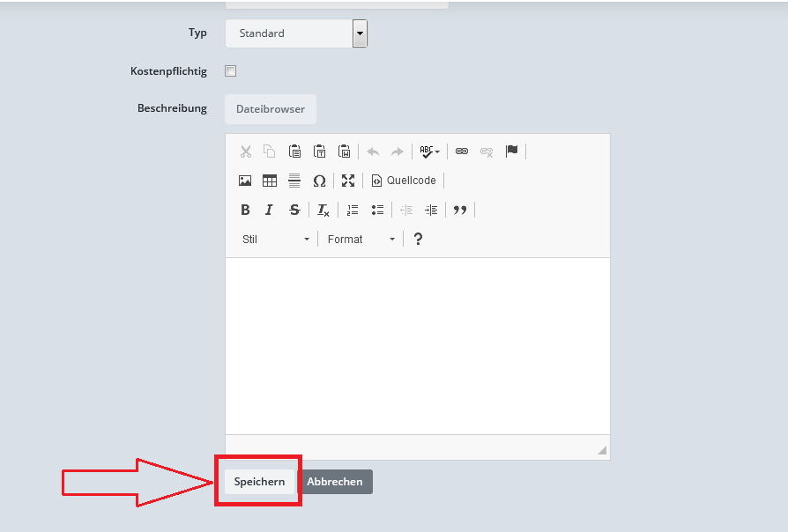This screenshot has height=532, width=788.
Task: Insert a horizontal line via toolbar icon
Action: (x=294, y=181)
